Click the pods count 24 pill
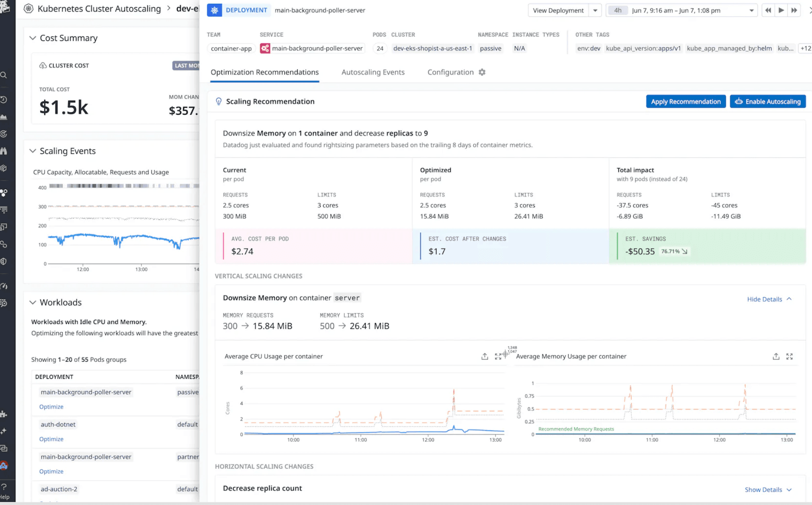This screenshot has height=505, width=812. coord(380,48)
